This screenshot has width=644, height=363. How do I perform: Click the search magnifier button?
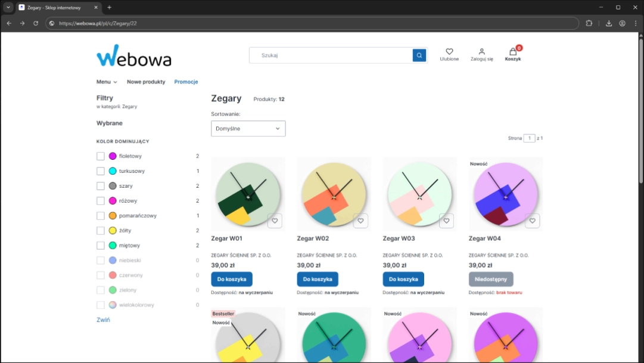click(x=419, y=55)
